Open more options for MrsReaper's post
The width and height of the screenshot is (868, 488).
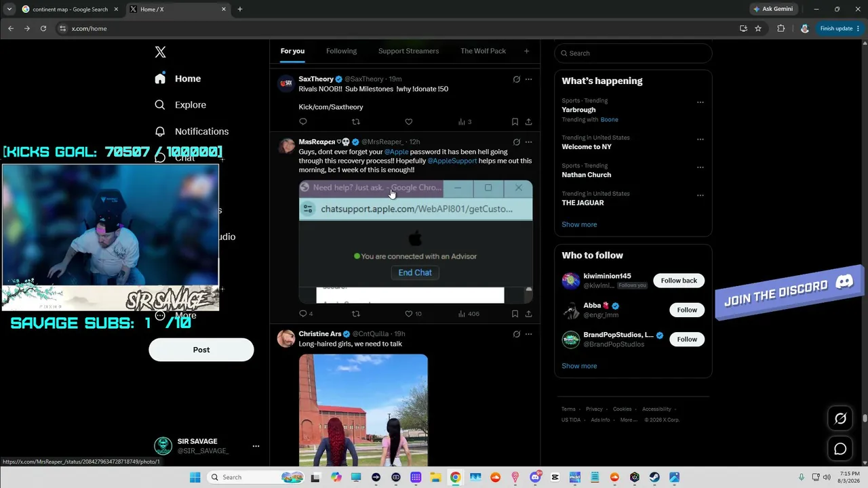pos(528,142)
